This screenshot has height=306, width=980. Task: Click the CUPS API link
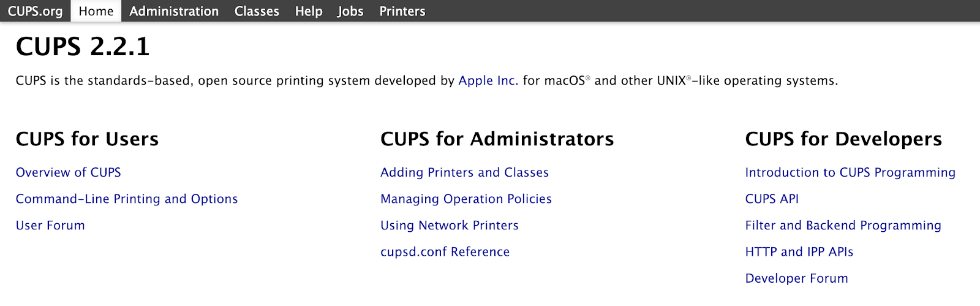(772, 199)
